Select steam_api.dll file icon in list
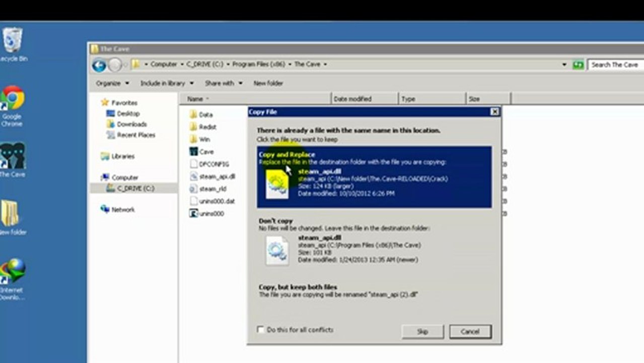The height and width of the screenshot is (363, 644). (x=193, y=176)
